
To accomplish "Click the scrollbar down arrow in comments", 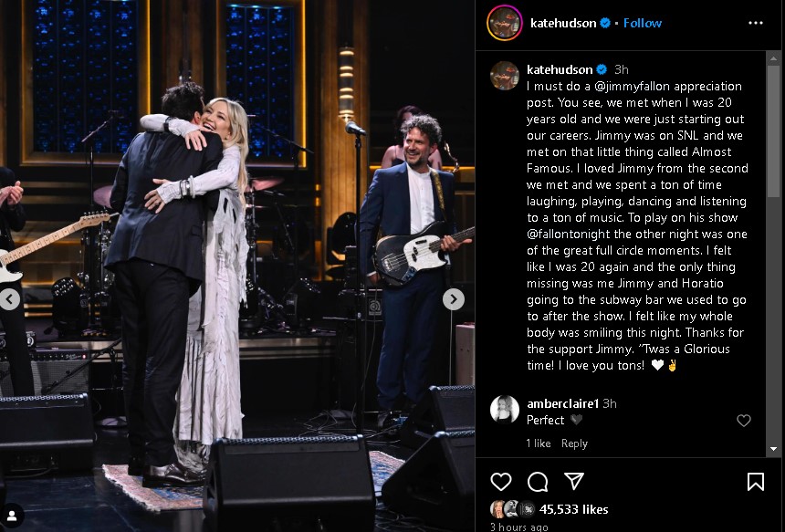I will point(773,449).
